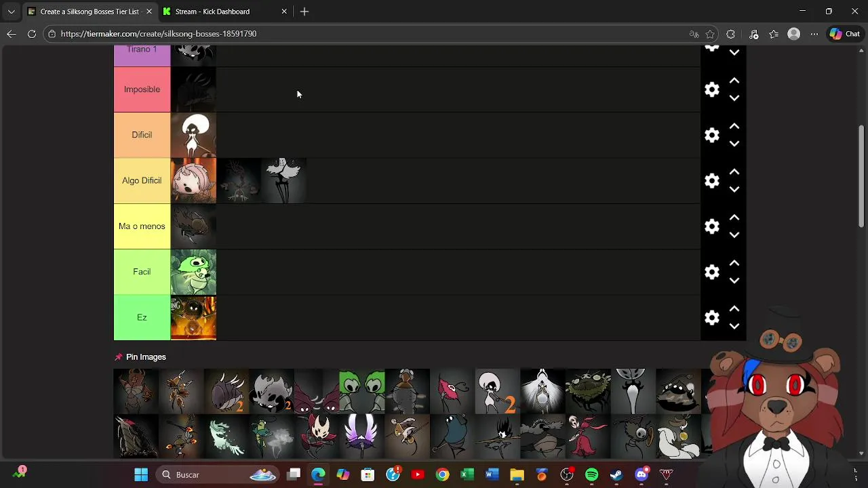Viewport: 868px width, 488px height.
Task: Select fiery boss image in Ez row
Action: (194, 317)
